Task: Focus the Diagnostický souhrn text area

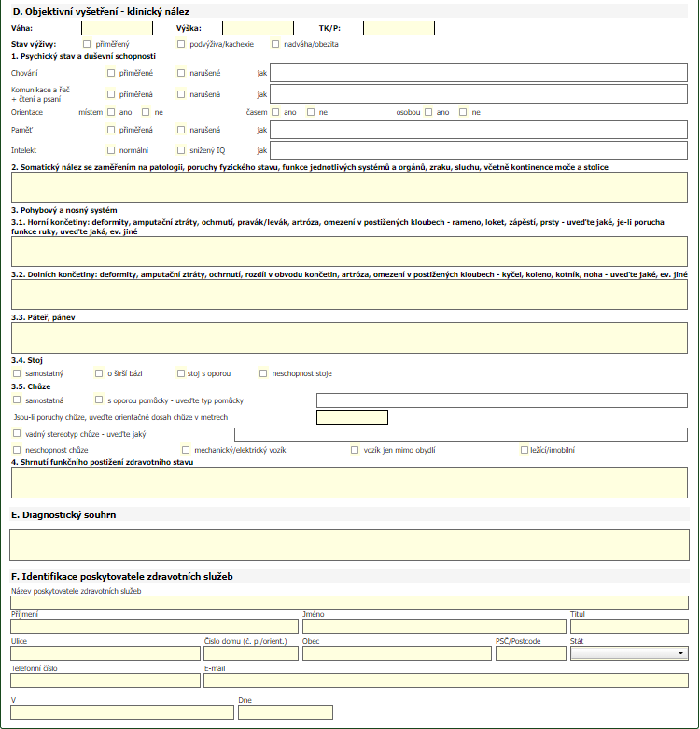Action: (350, 545)
